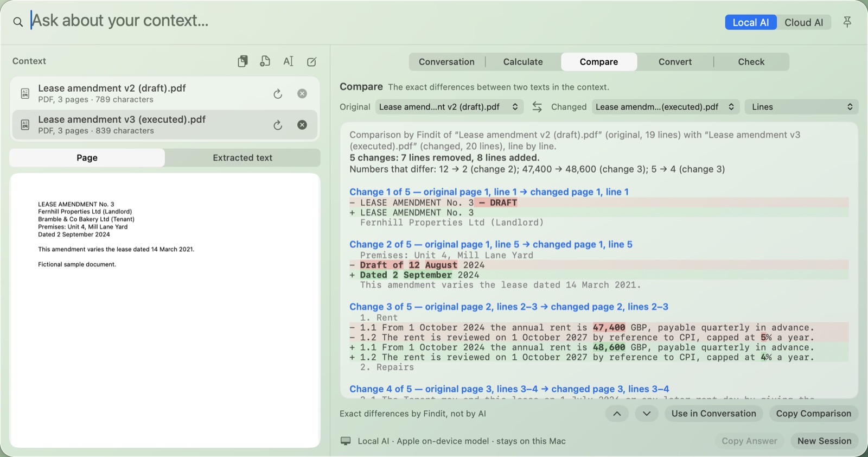Reload Lease amendment v3 (executed).pdf

(x=278, y=125)
